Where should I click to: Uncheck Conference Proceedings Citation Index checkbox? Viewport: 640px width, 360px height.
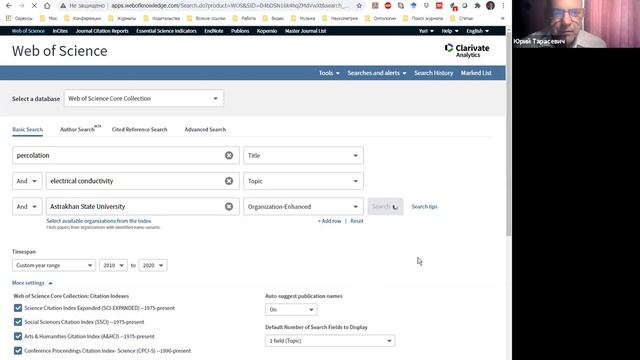coord(18,351)
